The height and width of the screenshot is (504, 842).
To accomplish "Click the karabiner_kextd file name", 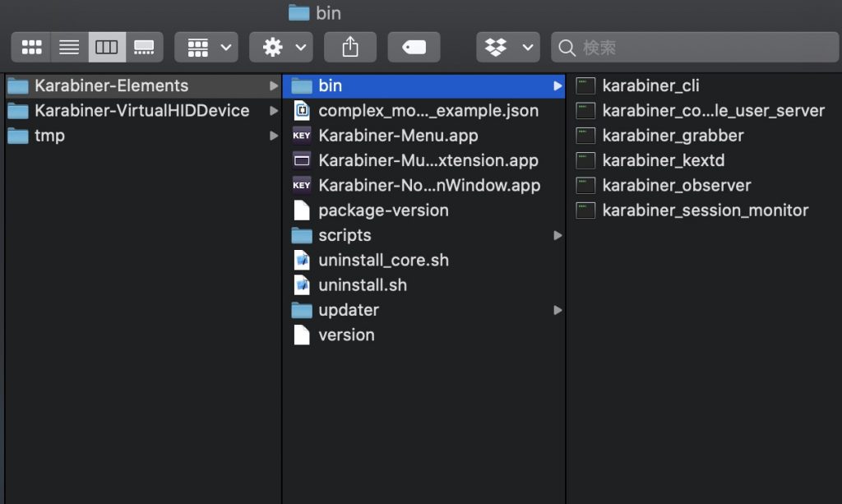I will pos(664,160).
